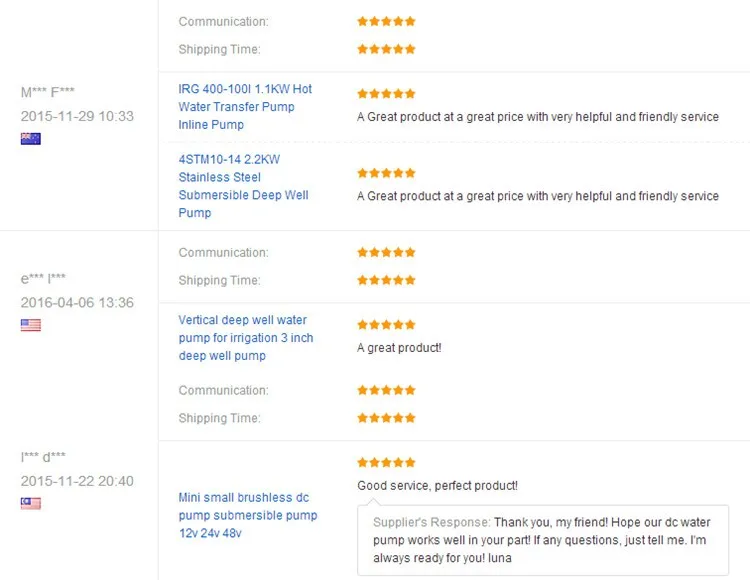750x580 pixels.
Task: Open the 4STM10-14 Stainless Steel Submersible Pump link
Action: tap(245, 186)
